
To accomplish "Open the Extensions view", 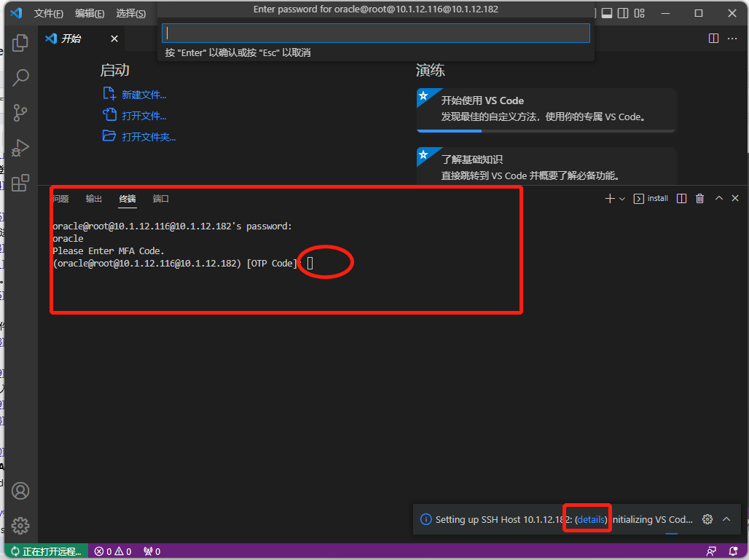I will pyautogui.click(x=20, y=183).
